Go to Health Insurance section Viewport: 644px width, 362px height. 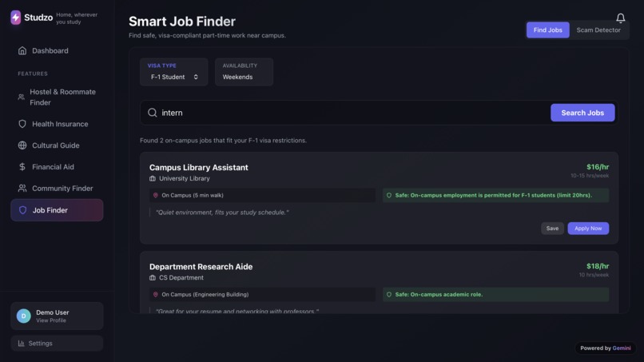[57, 124]
